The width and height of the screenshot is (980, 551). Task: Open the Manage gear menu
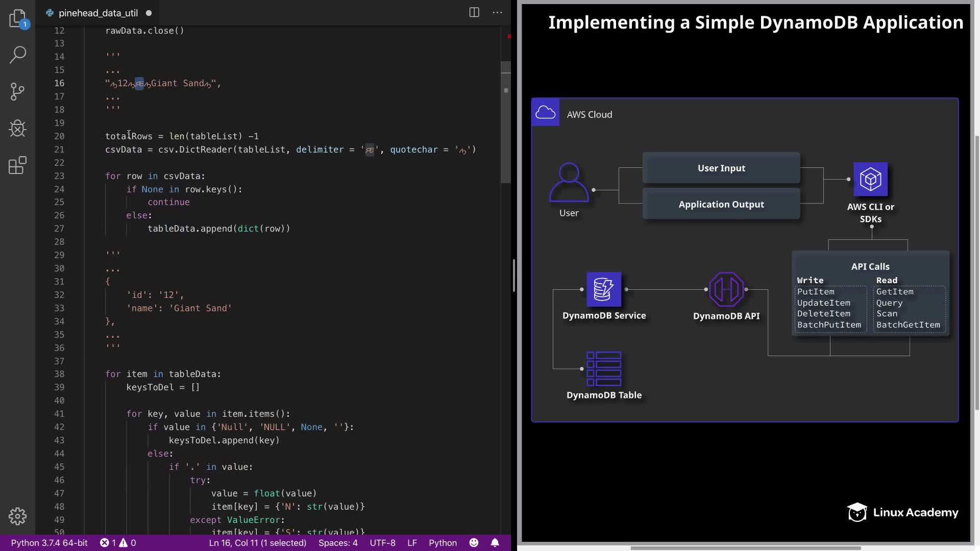(17, 516)
